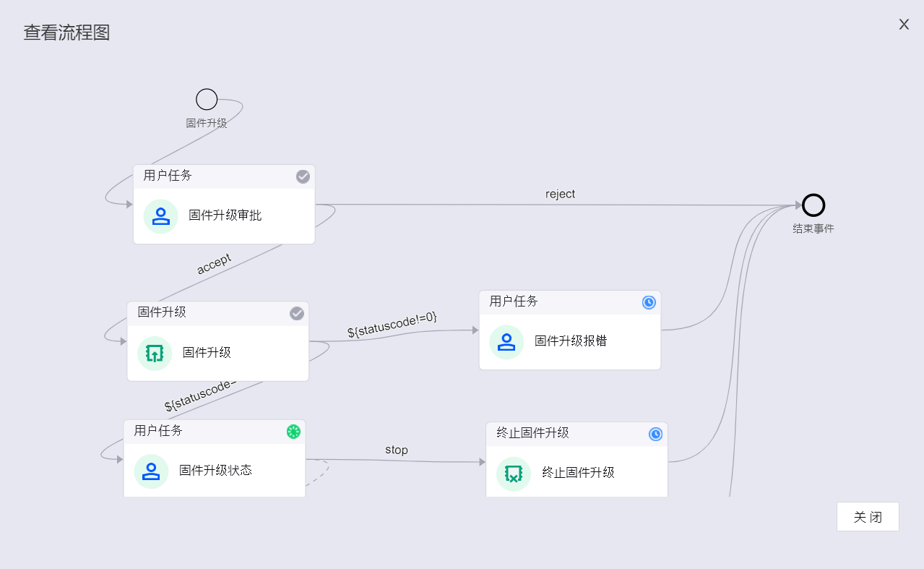924x569 pixels.
Task: Click user icon in 固件升级审批 node
Action: 160,216
